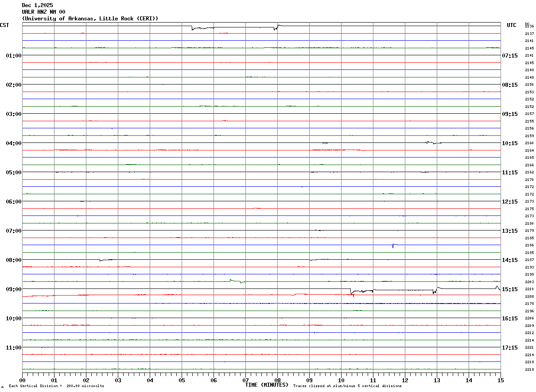Select the 07:00 CST time label
This screenshot has width=536, height=392.
(x=14, y=231)
